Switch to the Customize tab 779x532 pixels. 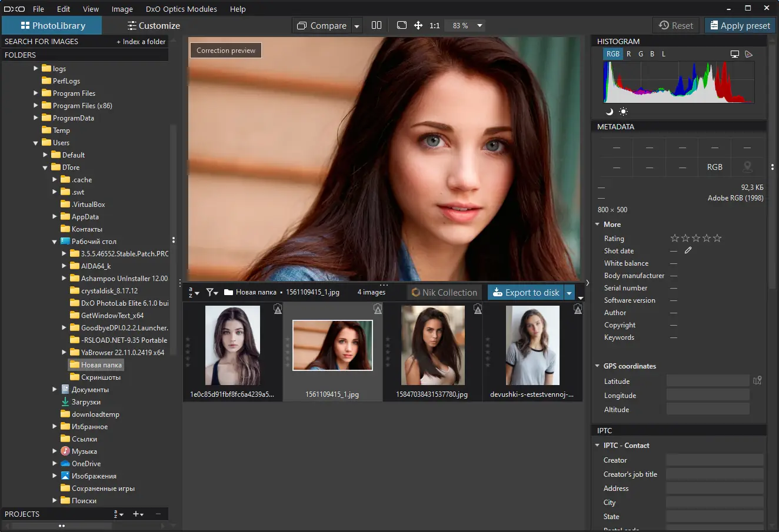pyautogui.click(x=154, y=25)
